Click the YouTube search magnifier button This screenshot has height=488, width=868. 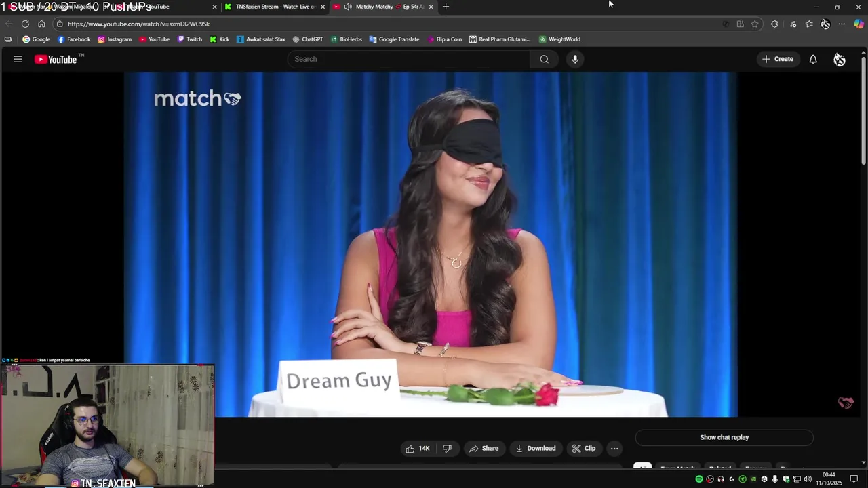click(x=544, y=59)
